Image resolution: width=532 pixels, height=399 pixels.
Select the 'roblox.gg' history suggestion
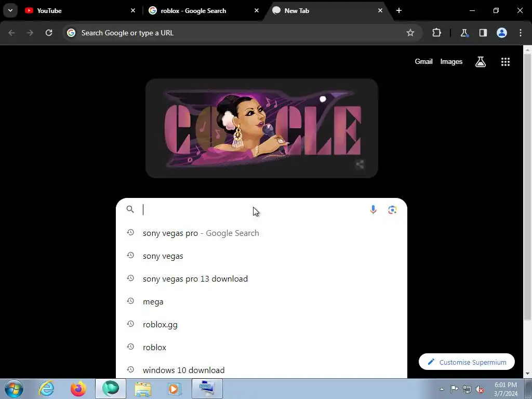[262, 324]
